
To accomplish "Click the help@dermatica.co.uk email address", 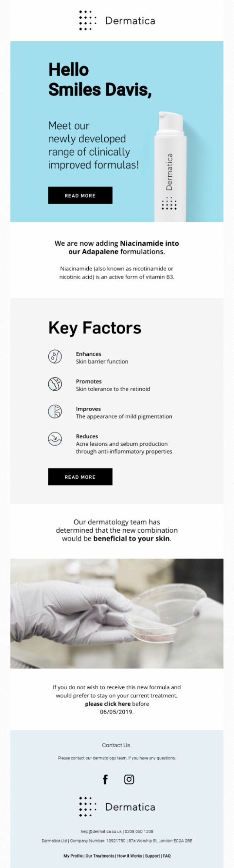I will point(101,832).
